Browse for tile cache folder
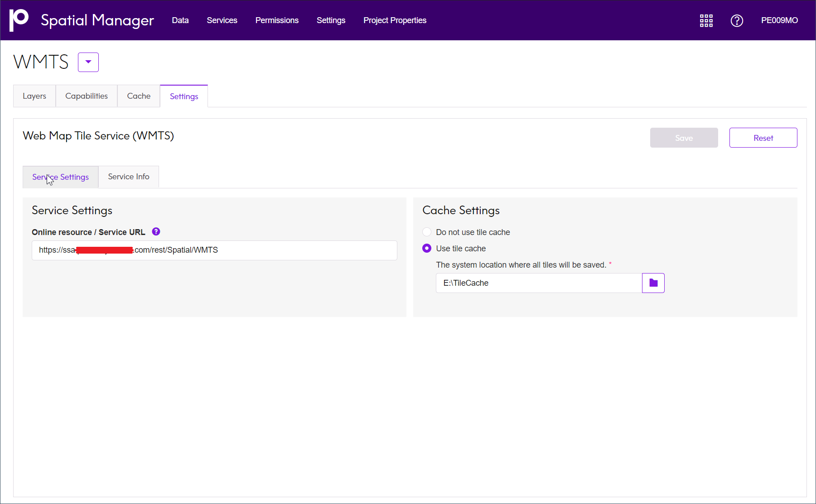Screen dimensions: 816x504 (653, 283)
